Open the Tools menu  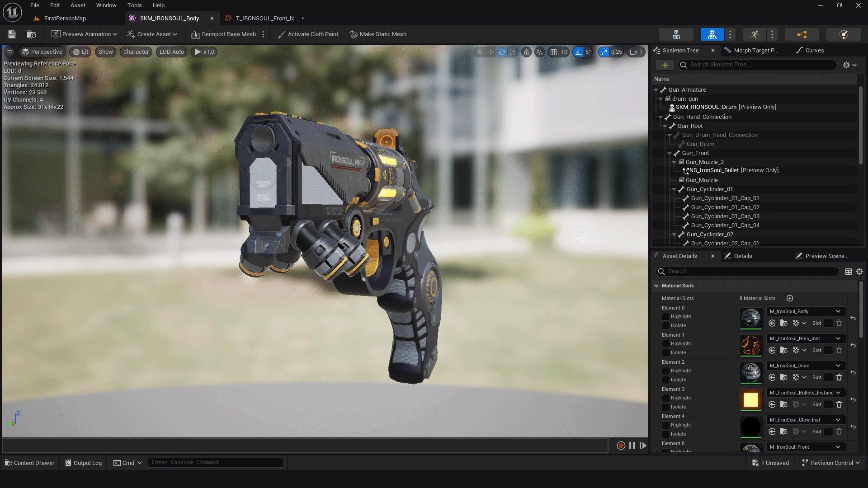134,5
